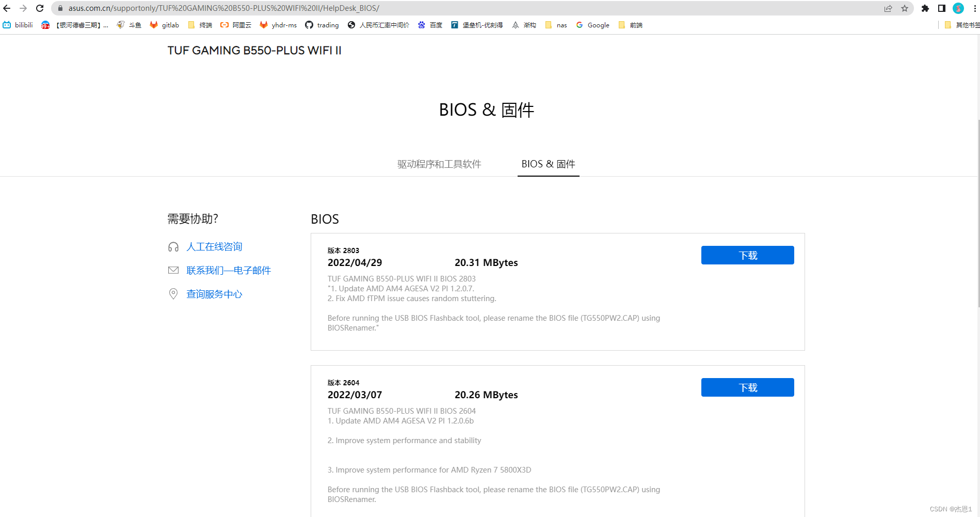The height and width of the screenshot is (517, 980).
Task: Open the 终端 bookmark folder
Action: (200, 25)
